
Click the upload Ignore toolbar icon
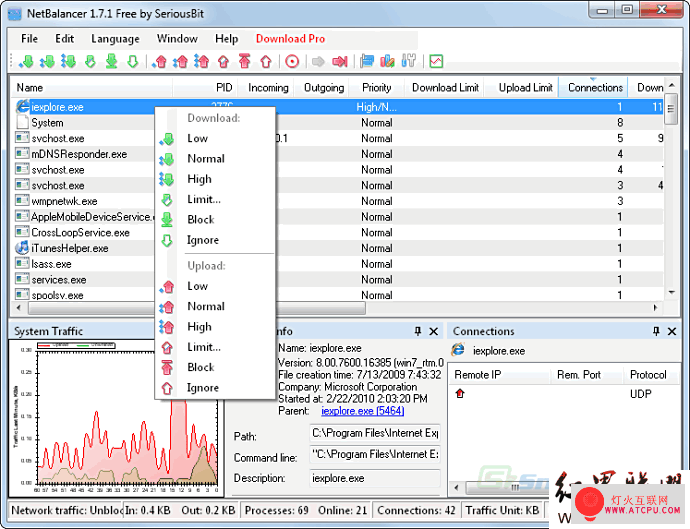tap(266, 61)
